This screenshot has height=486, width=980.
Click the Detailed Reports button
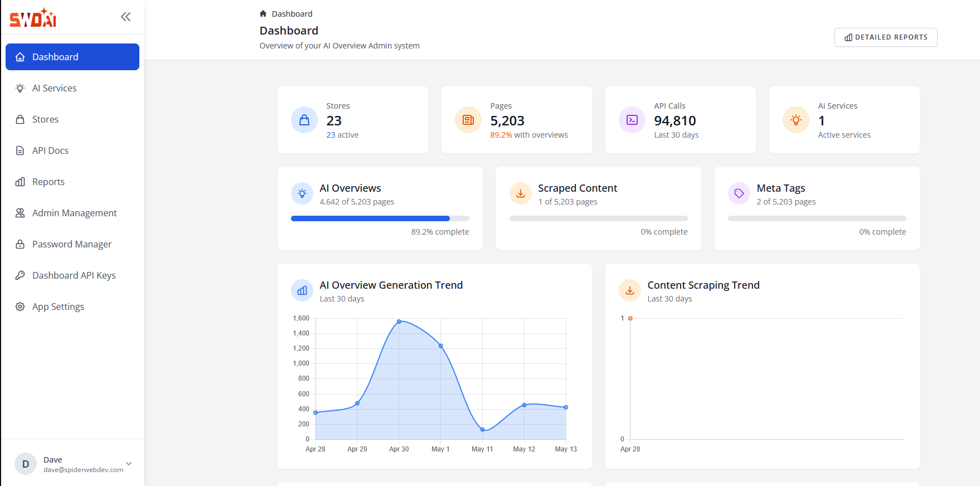tap(885, 37)
